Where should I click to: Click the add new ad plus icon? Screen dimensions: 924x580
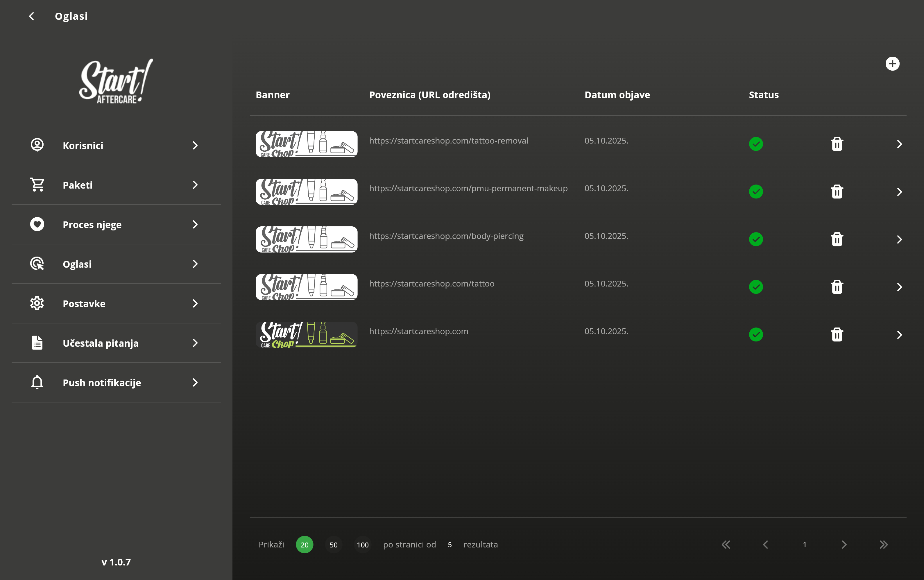pos(892,64)
